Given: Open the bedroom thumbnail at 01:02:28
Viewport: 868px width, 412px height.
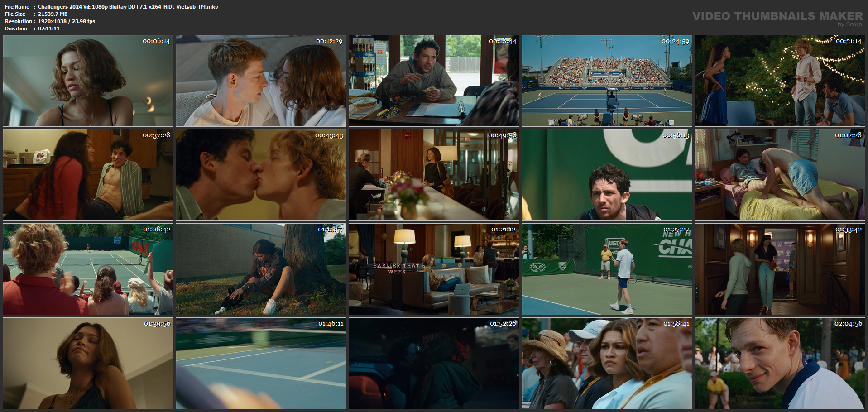Looking at the screenshot, I should pos(780,175).
